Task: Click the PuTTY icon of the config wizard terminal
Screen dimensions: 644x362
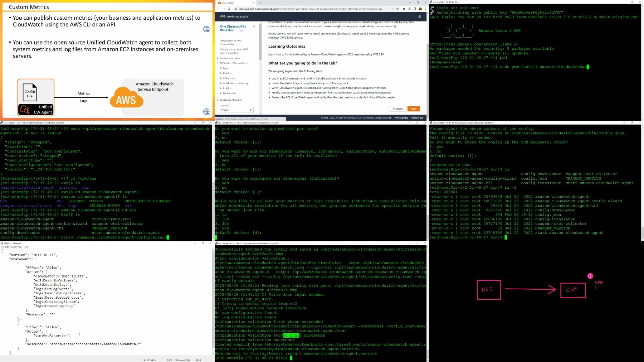Action: pyautogui.click(x=216, y=122)
